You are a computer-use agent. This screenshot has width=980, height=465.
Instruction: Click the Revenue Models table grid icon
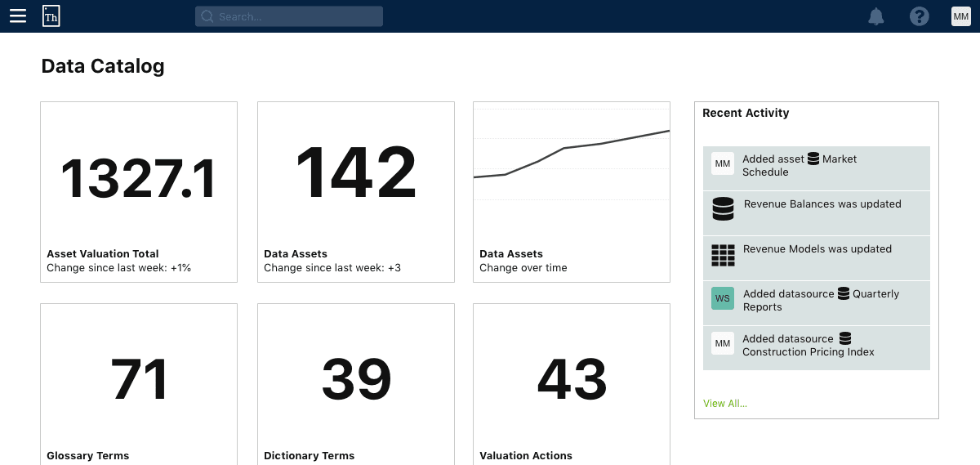pyautogui.click(x=723, y=256)
